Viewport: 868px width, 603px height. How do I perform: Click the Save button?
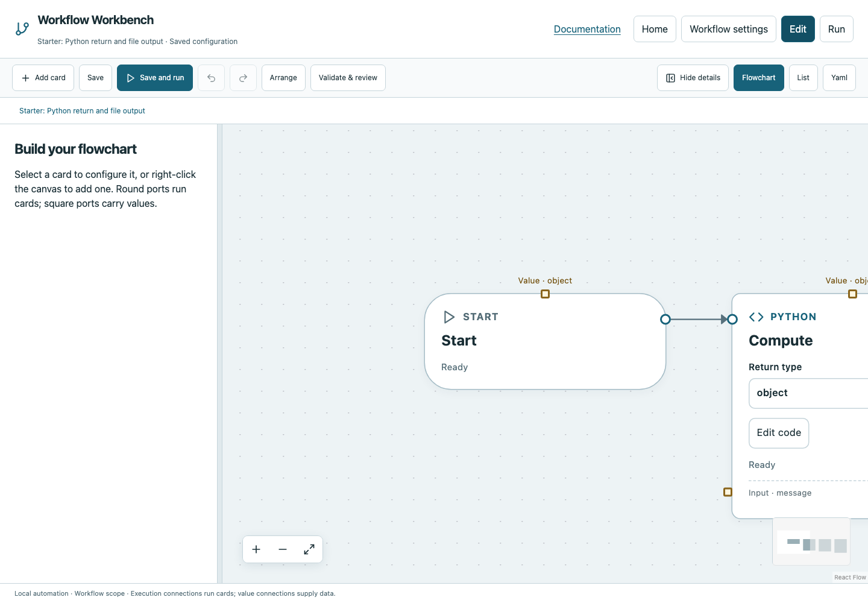pyautogui.click(x=95, y=78)
